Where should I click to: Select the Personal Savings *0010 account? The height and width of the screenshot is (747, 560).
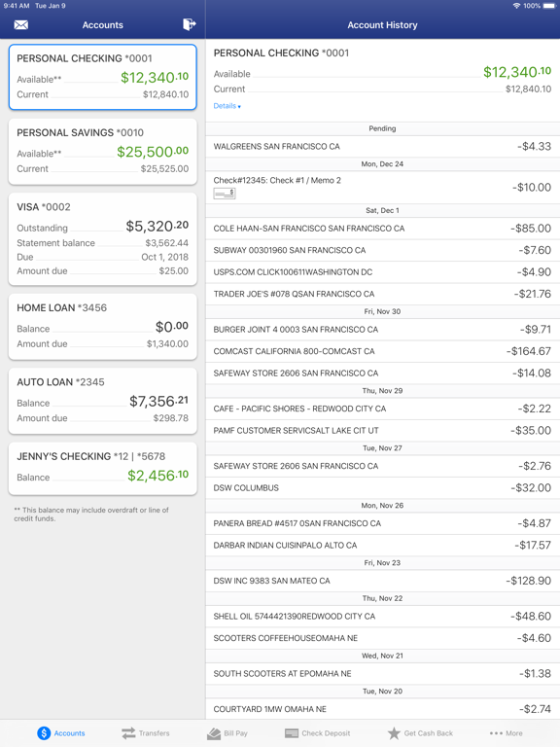point(103,152)
